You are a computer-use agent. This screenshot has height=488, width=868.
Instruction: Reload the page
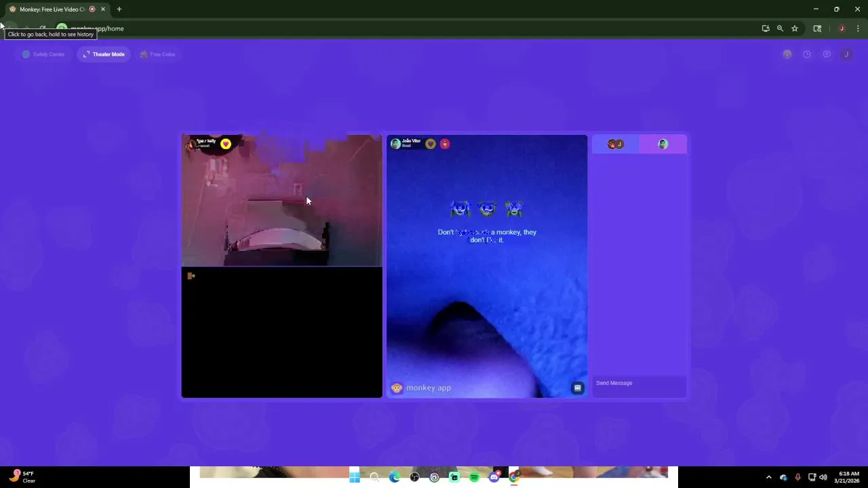click(42, 28)
